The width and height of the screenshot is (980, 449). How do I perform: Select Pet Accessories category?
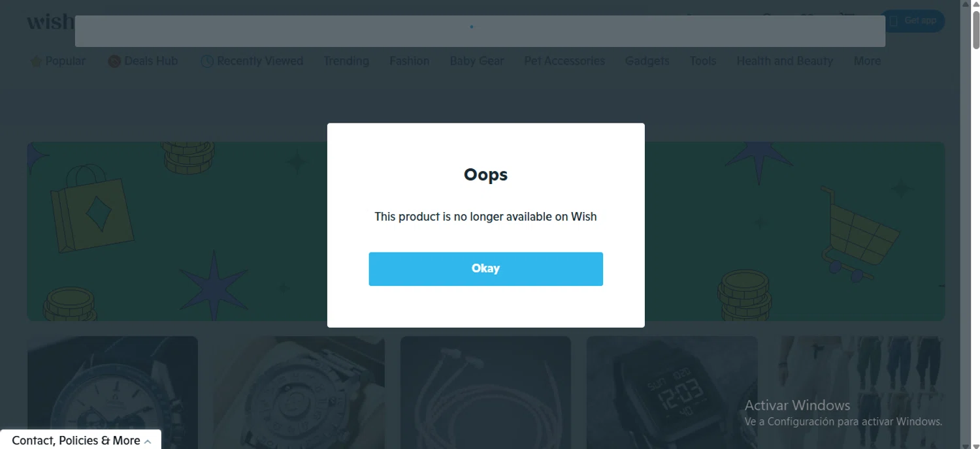(564, 61)
